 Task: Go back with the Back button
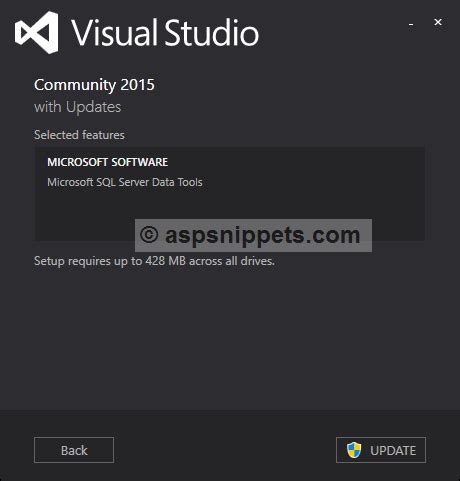coord(74,450)
